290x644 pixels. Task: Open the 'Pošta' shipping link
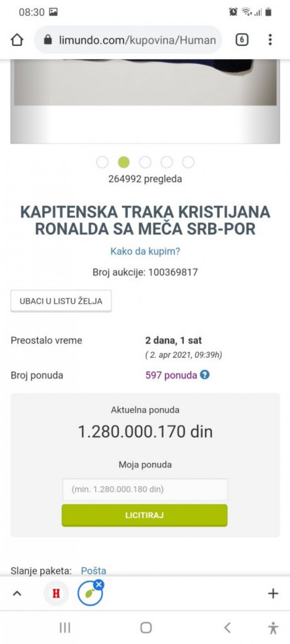click(93, 571)
